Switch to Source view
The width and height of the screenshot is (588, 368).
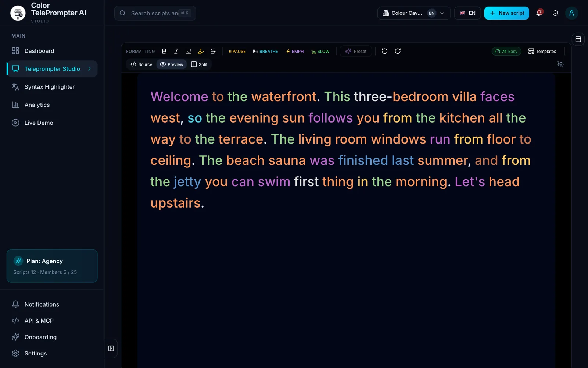[141, 64]
